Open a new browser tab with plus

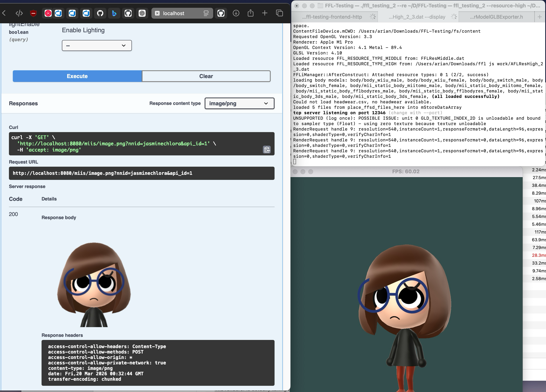click(265, 13)
